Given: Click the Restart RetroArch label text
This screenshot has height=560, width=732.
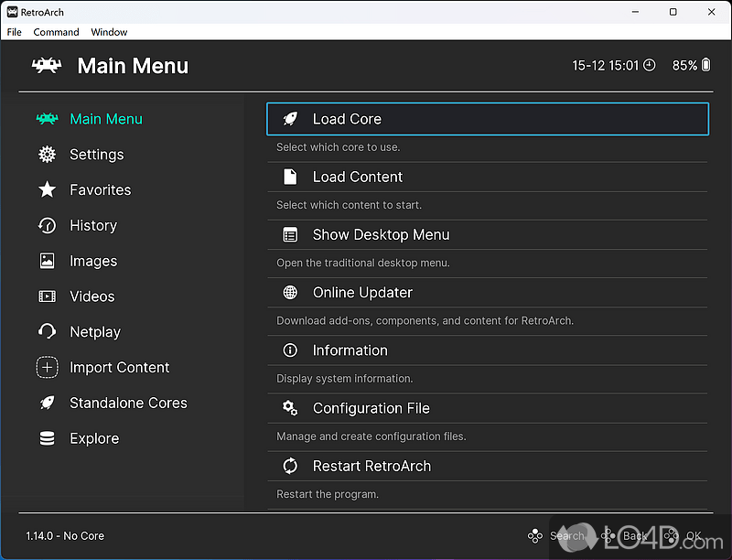Looking at the screenshot, I should (x=372, y=466).
